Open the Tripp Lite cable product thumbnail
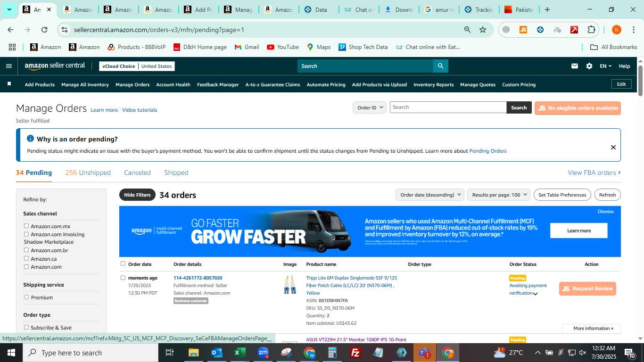The width and height of the screenshot is (644, 362). (289, 285)
